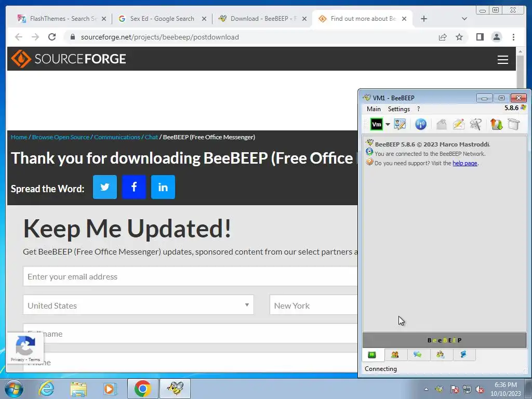Open the Windows Start menu
This screenshot has height=399, width=532.
[14, 389]
